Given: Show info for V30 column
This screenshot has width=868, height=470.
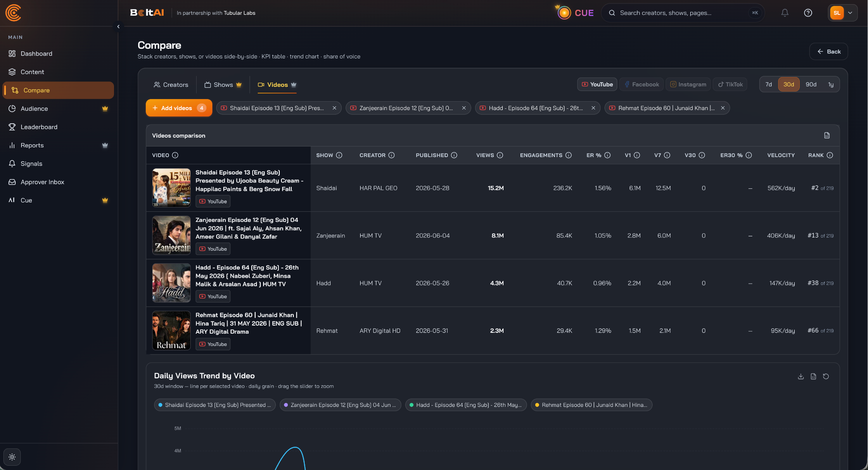Looking at the screenshot, I should coord(702,155).
